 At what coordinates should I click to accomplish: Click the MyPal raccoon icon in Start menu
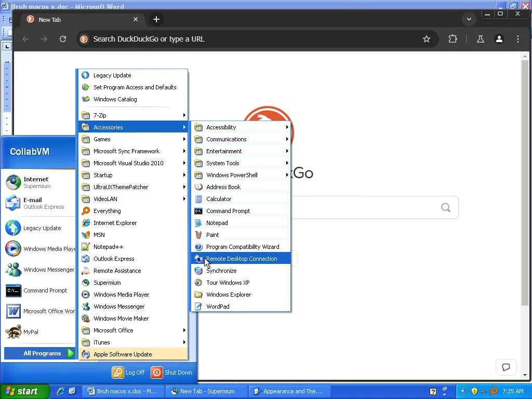(13, 332)
